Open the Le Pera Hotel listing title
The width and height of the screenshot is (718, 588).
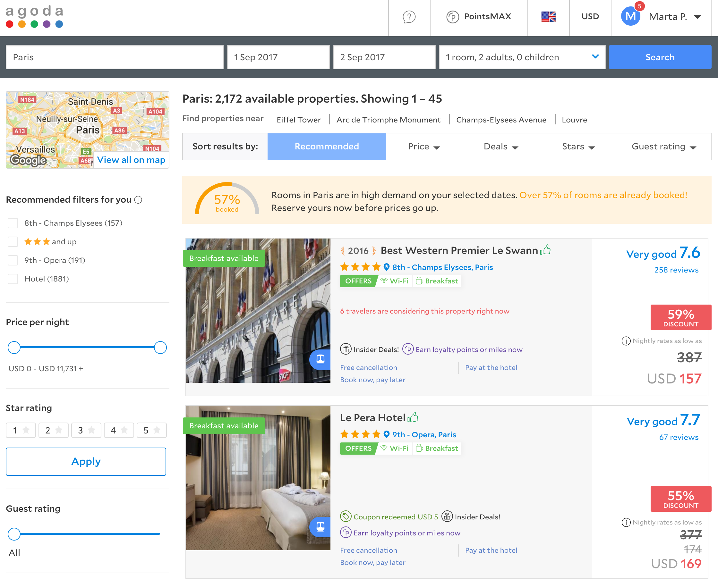click(x=372, y=418)
